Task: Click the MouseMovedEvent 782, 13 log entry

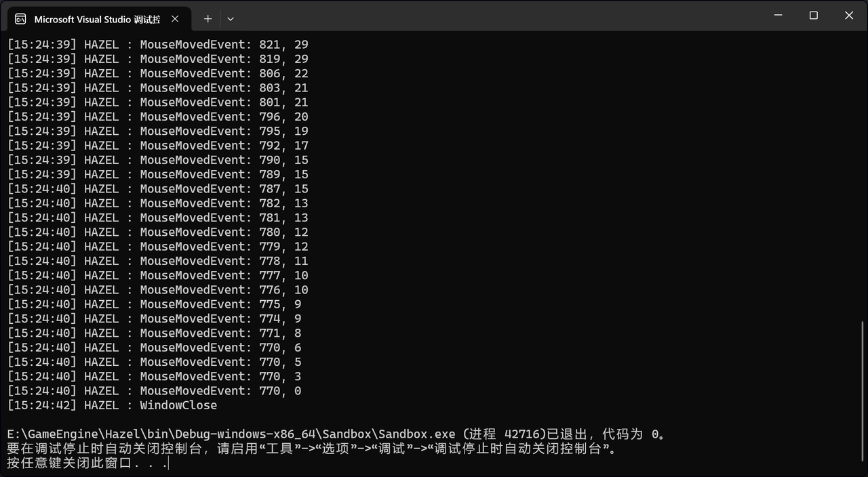Action: point(157,203)
